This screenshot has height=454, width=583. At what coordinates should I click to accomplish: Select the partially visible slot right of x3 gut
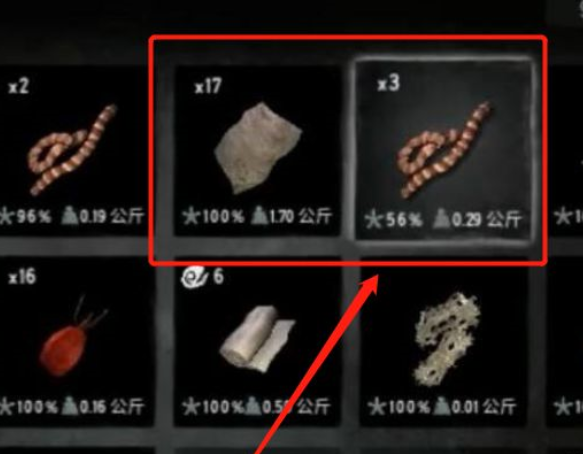[x=566, y=151]
